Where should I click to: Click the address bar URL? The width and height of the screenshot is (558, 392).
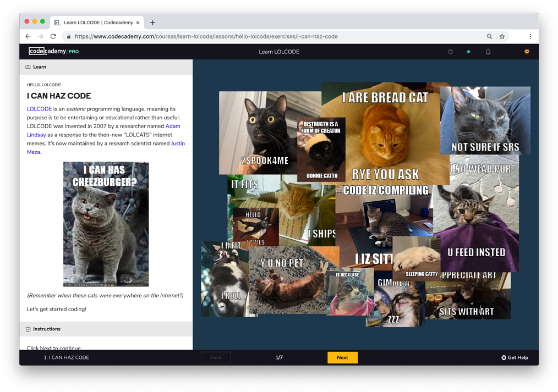(206, 36)
